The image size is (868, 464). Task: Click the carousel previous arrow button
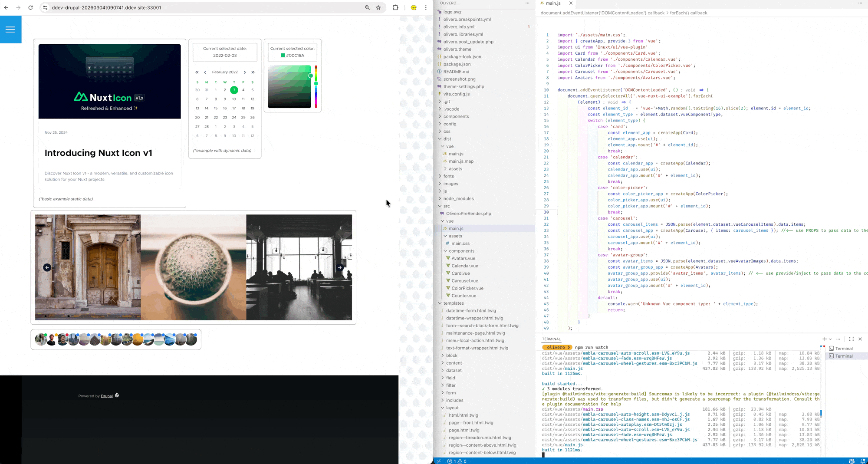coord(47,267)
